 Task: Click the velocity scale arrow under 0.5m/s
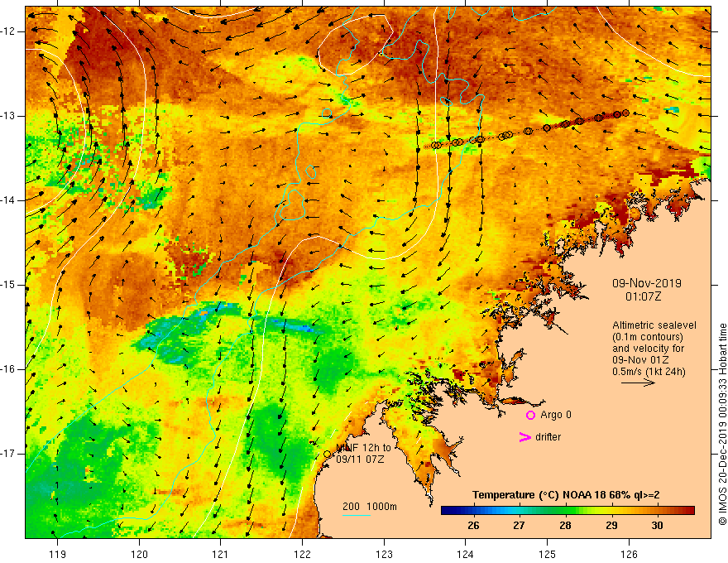tap(638, 383)
